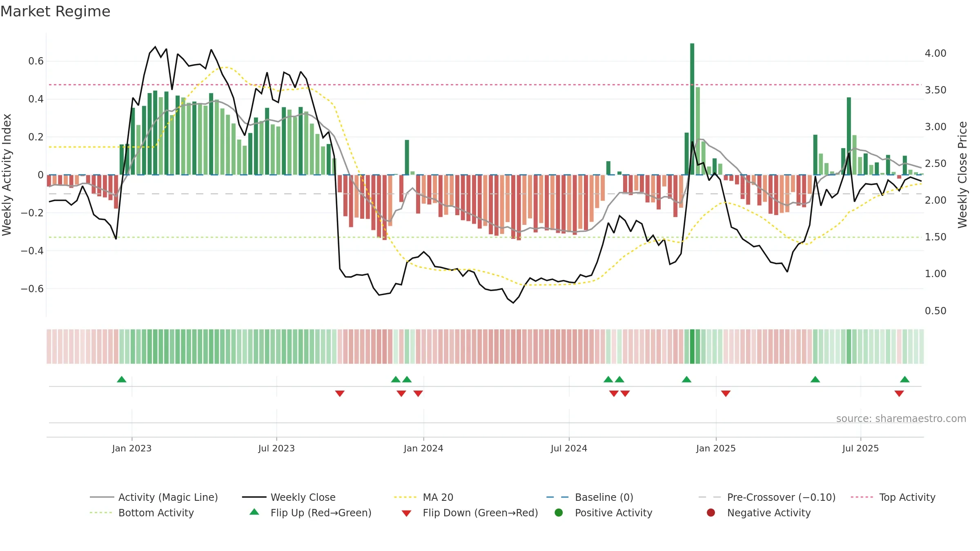Click the flip-up marker after Jan 2025
The width and height of the screenshot is (980, 551).
815,379
